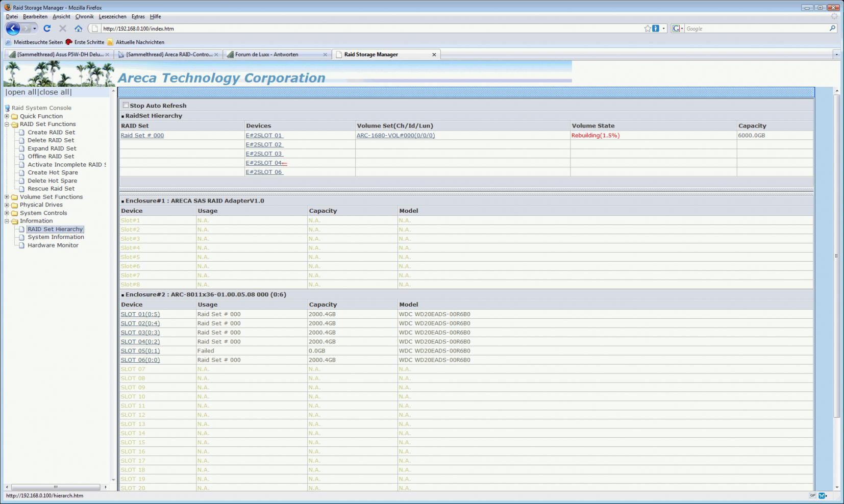Click the Rebuilding(1.5%) volume state text
Image resolution: width=844 pixels, height=504 pixels.
(595, 135)
